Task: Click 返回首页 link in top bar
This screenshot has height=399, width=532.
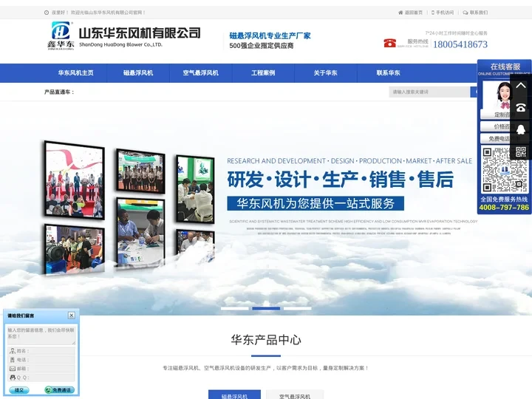Action: (411, 13)
